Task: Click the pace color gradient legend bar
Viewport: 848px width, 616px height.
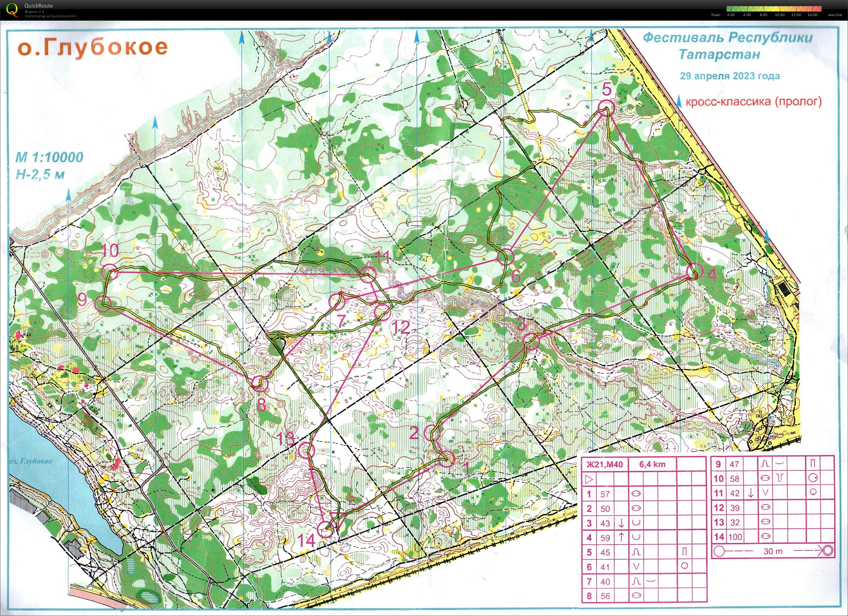Action: [774, 8]
